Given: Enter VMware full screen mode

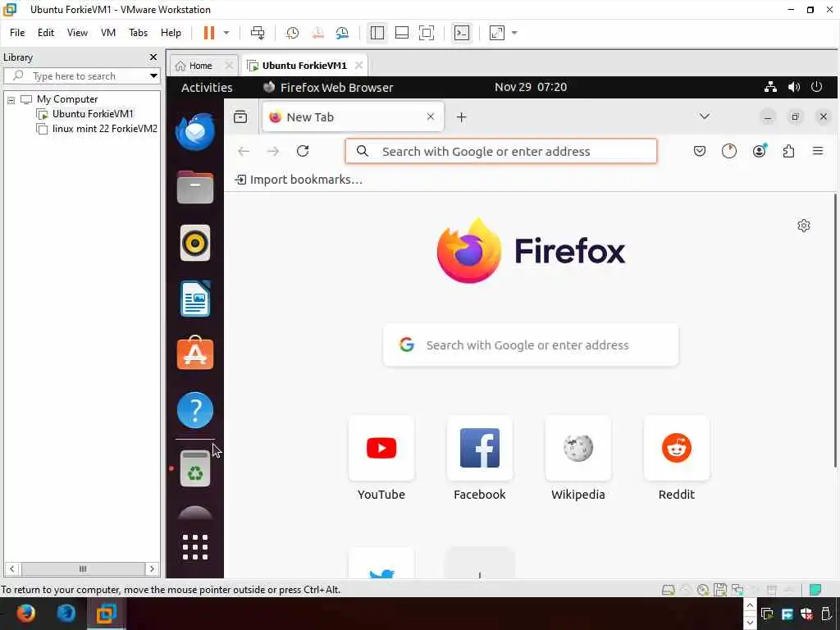Looking at the screenshot, I should pyautogui.click(x=427, y=33).
